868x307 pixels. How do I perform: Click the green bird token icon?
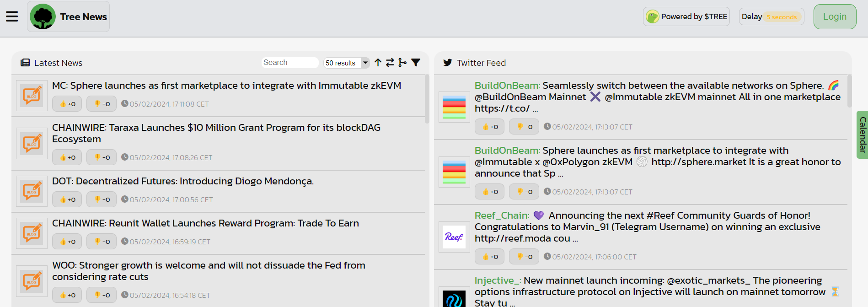click(x=652, y=17)
